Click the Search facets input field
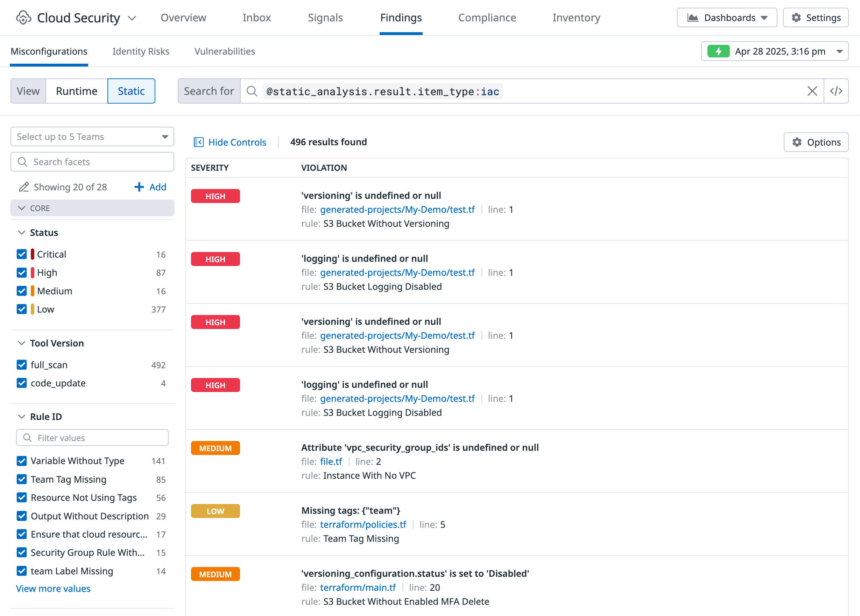The image size is (860, 616). [92, 162]
